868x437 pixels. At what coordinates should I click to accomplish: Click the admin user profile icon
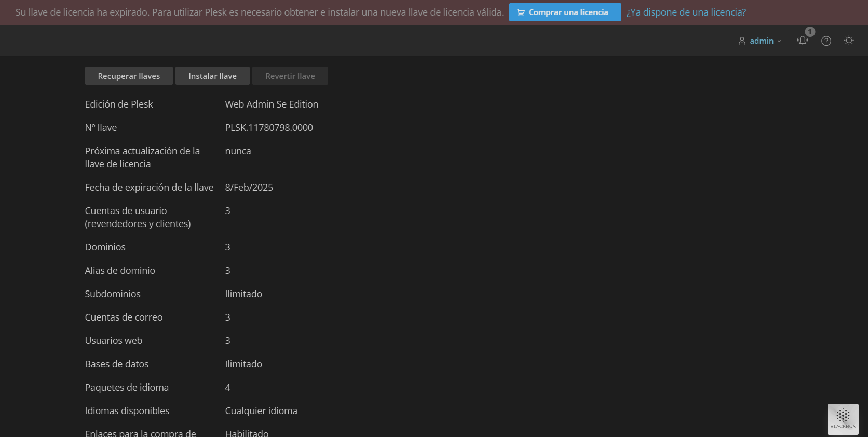point(742,41)
